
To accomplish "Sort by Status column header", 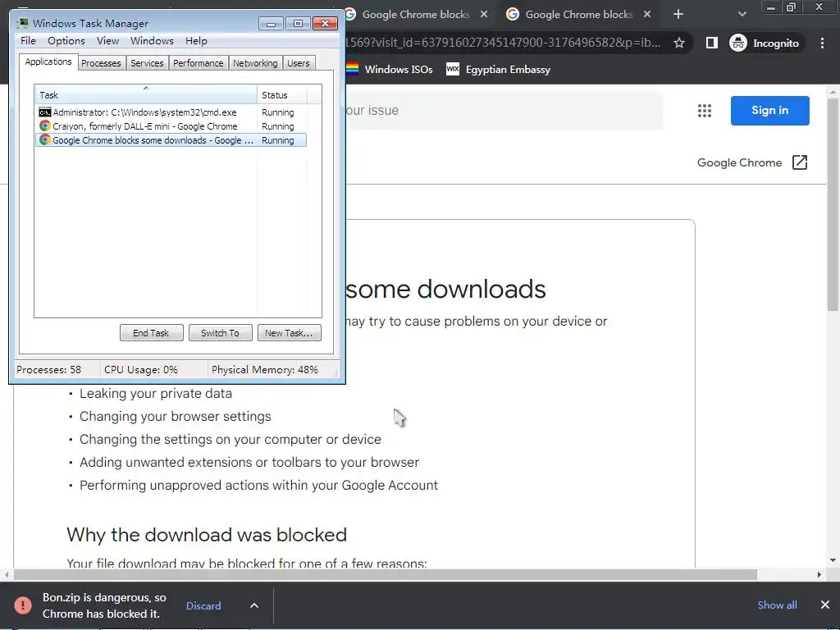I will [282, 95].
